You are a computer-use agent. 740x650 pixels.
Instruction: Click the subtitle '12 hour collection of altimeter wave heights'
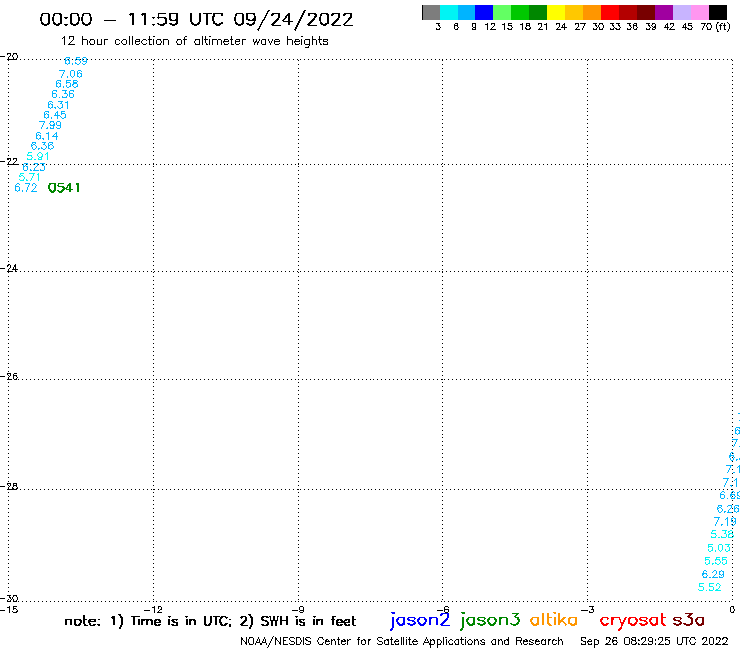pyautogui.click(x=194, y=41)
